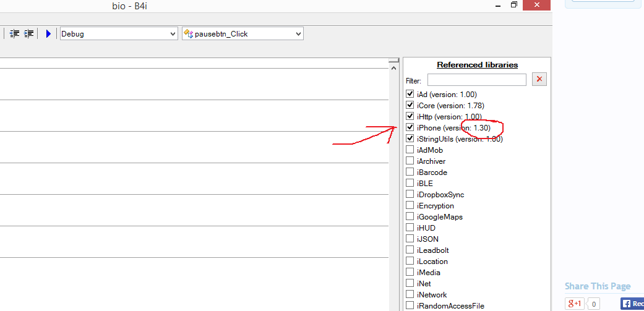644x311 pixels.
Task: Click the Google +1 share icon
Action: tap(575, 304)
